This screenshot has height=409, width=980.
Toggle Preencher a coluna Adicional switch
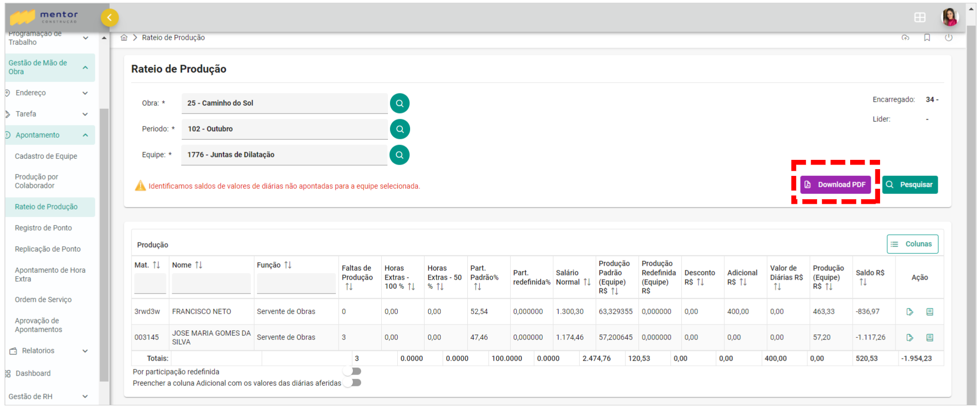353,383
